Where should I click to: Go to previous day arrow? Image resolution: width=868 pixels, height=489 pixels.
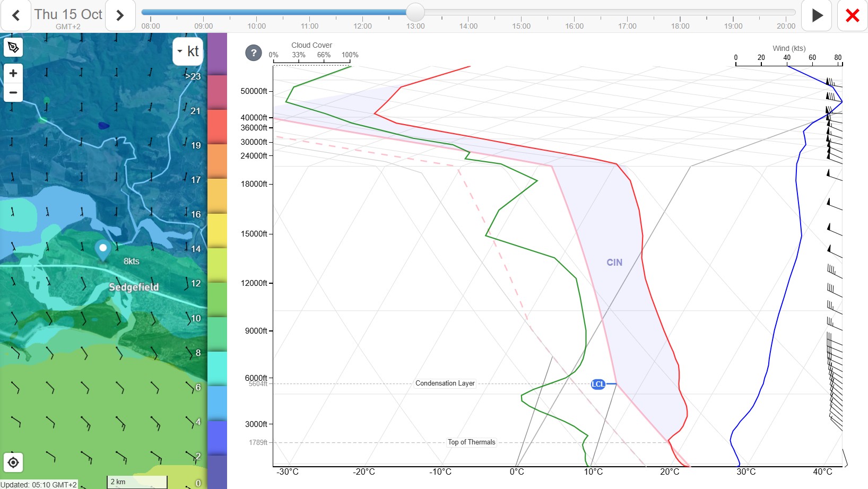16,15
